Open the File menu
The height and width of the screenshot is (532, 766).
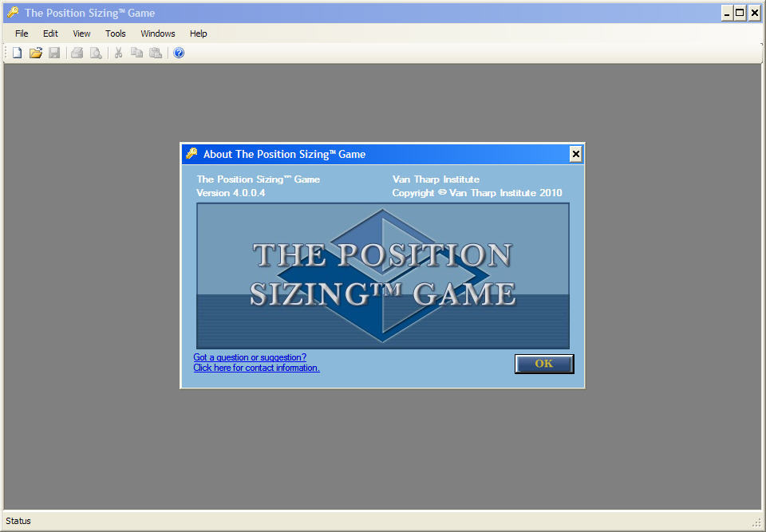pos(22,33)
